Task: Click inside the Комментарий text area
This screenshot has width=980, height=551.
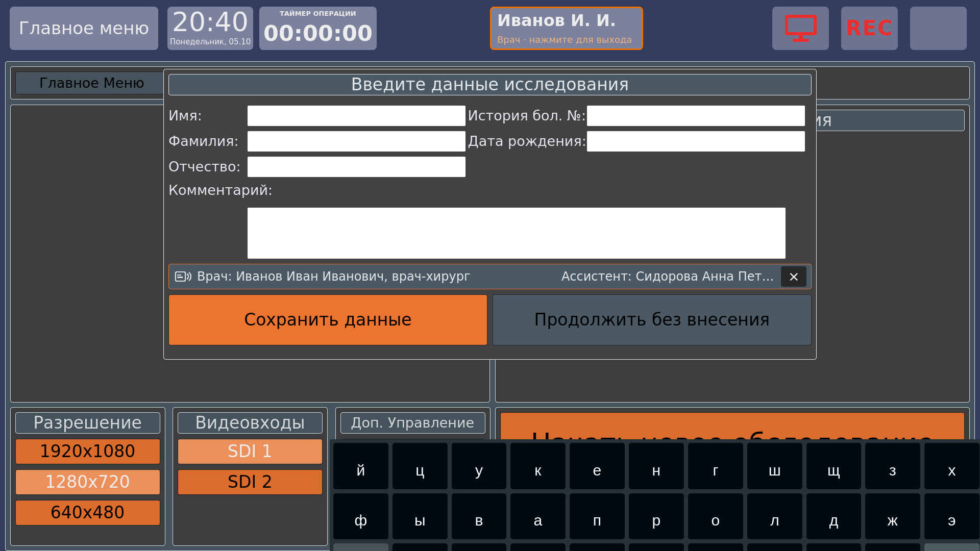Action: click(517, 233)
